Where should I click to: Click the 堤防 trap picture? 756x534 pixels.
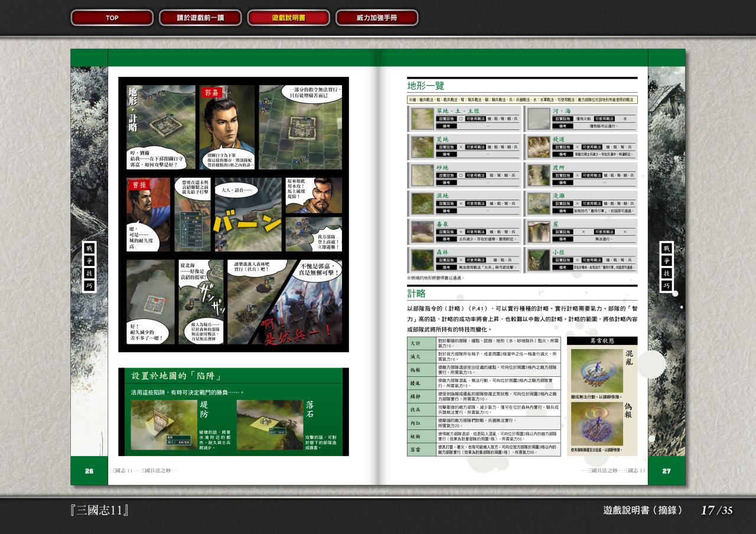pyautogui.click(x=164, y=425)
